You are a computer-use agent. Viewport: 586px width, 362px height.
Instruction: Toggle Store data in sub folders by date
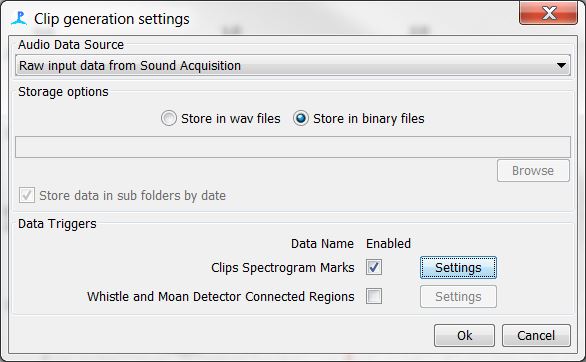coord(27,195)
